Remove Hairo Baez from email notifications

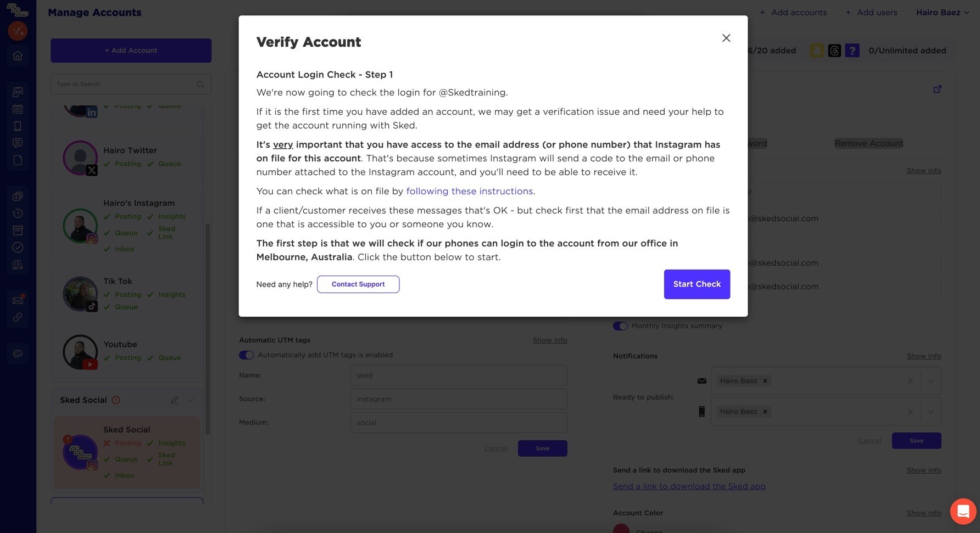click(765, 381)
